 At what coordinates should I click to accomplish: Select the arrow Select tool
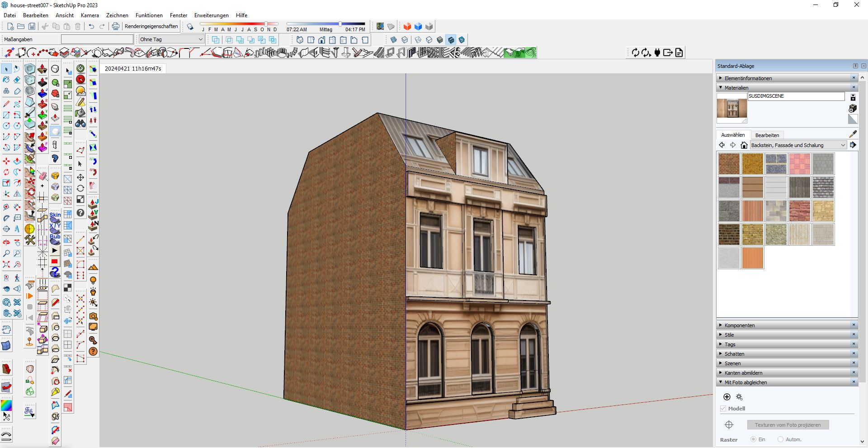[x=6, y=69]
